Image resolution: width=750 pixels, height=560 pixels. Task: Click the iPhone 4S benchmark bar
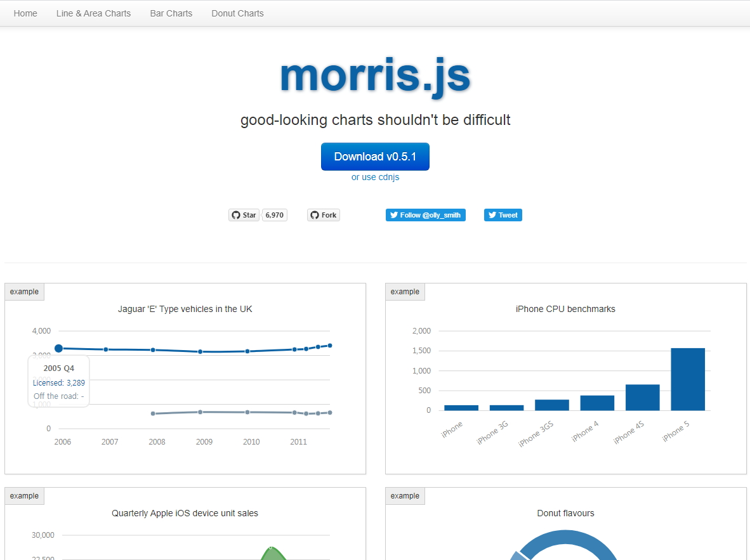642,398
